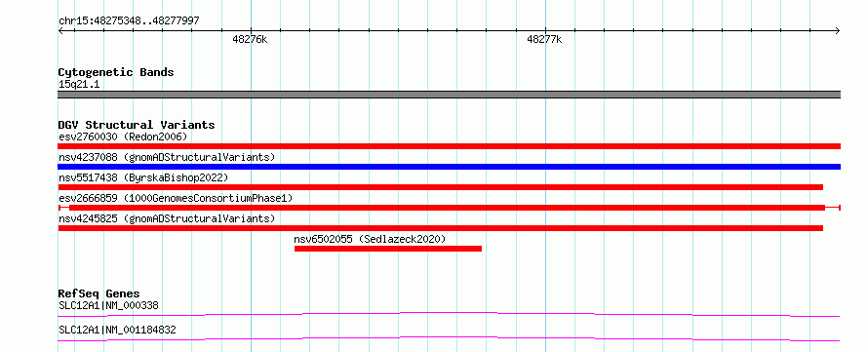Select the red nsv4245825 variant bar
The width and height of the screenshot is (868, 352).
(441, 228)
